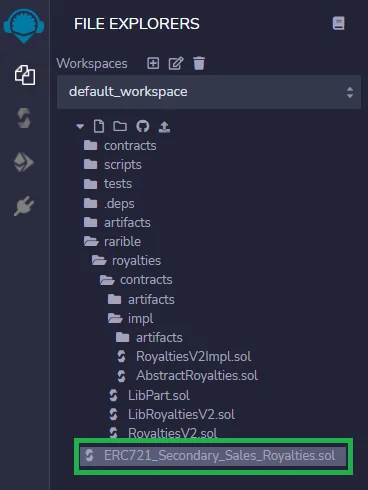Click the Solidity icon beside LibPart.sol
368x490 pixels.
click(x=113, y=395)
